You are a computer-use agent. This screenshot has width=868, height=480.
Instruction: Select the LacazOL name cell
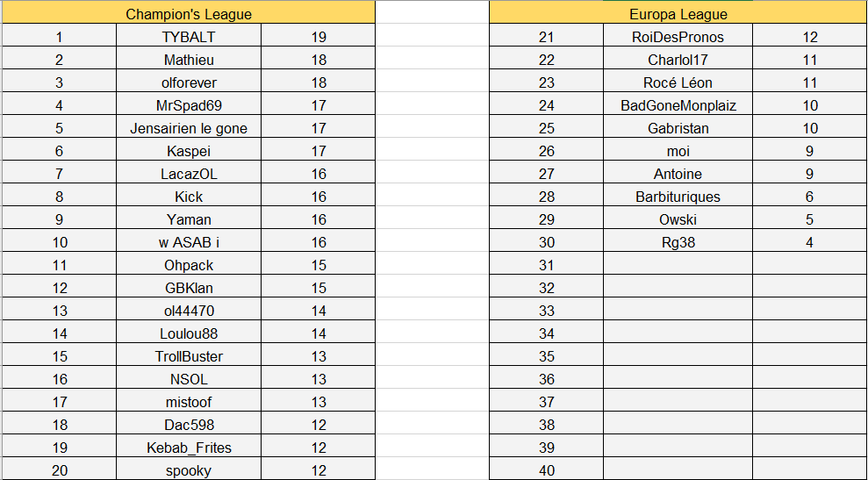click(x=189, y=174)
